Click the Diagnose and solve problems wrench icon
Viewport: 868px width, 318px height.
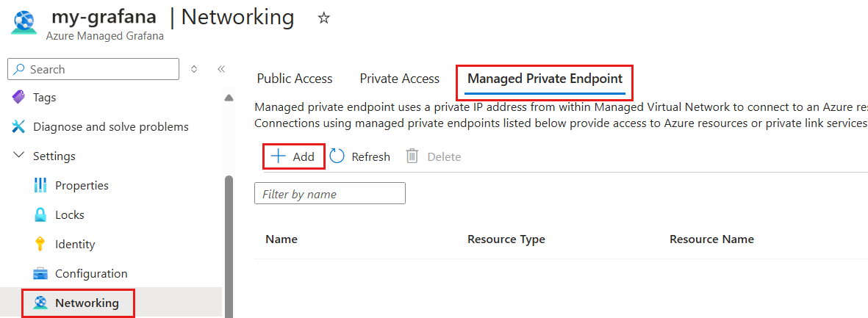(18, 126)
